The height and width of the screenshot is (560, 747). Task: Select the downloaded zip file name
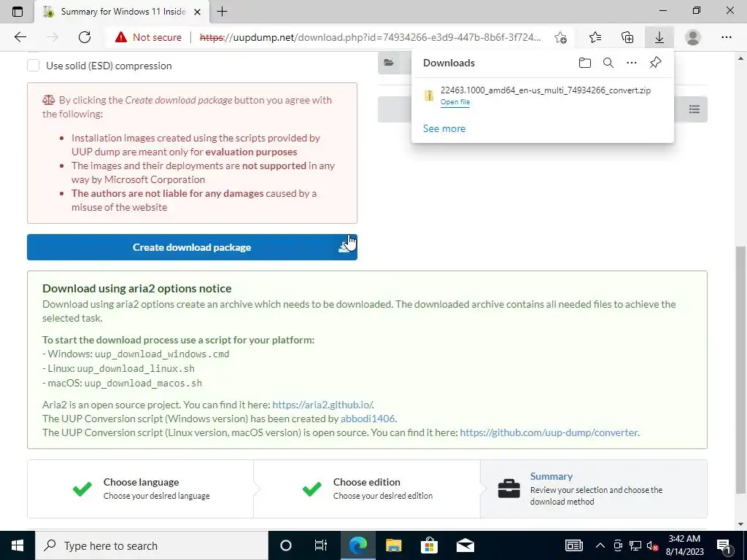(x=546, y=90)
